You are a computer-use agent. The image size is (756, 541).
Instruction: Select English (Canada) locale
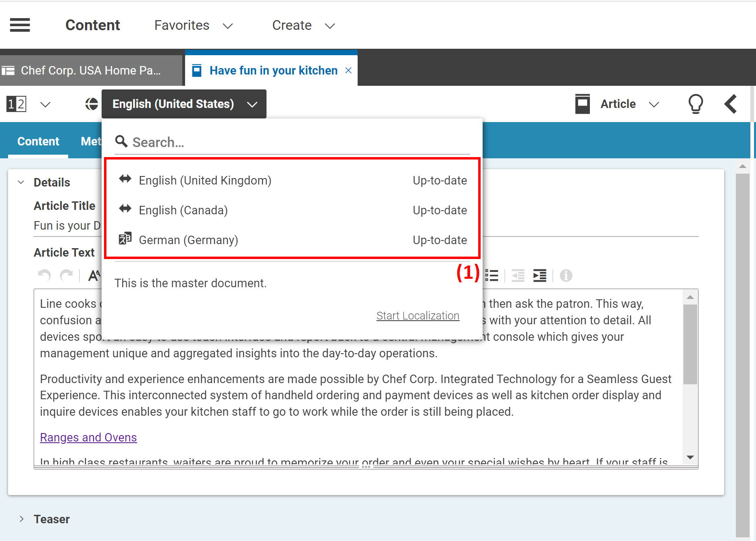pyautogui.click(x=293, y=210)
